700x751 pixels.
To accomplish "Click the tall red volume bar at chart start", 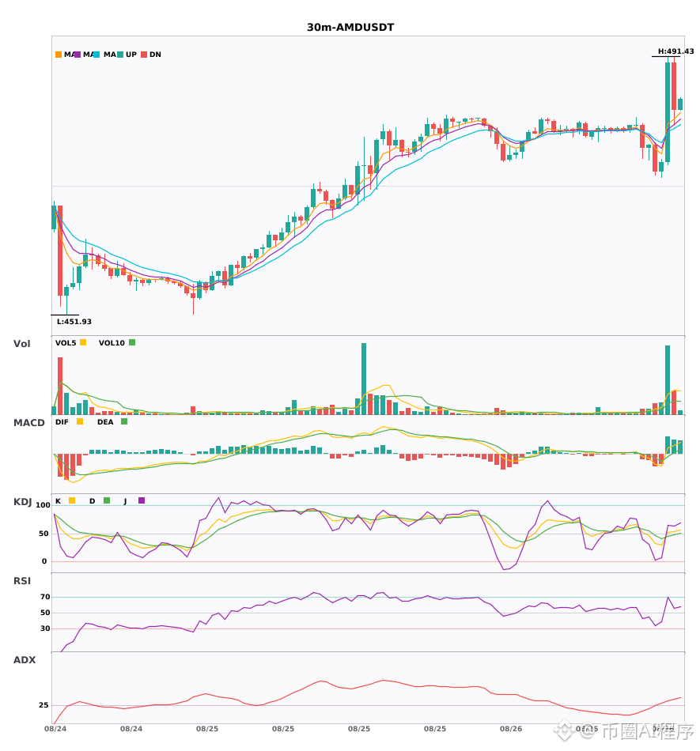I will 60,386.
